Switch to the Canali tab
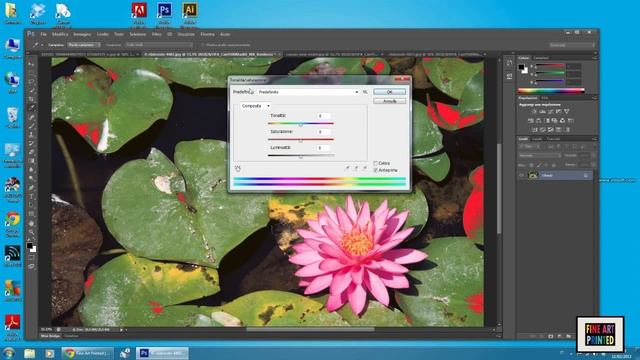Screen dimensions: 640x360 point(537,139)
